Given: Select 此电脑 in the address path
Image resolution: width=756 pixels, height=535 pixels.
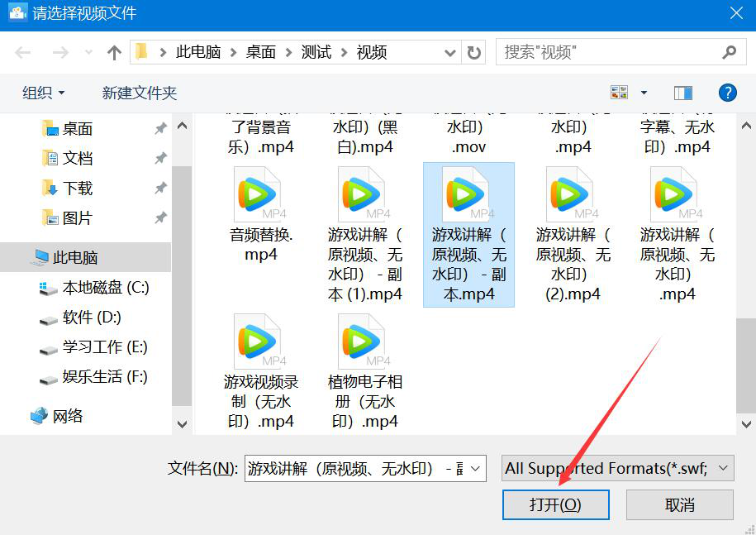Looking at the screenshot, I should pos(198,51).
